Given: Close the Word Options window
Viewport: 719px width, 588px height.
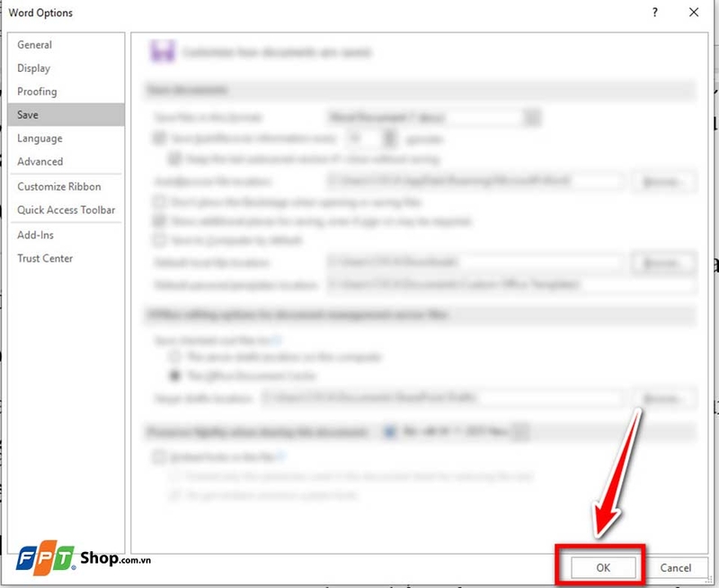Looking at the screenshot, I should (x=694, y=13).
